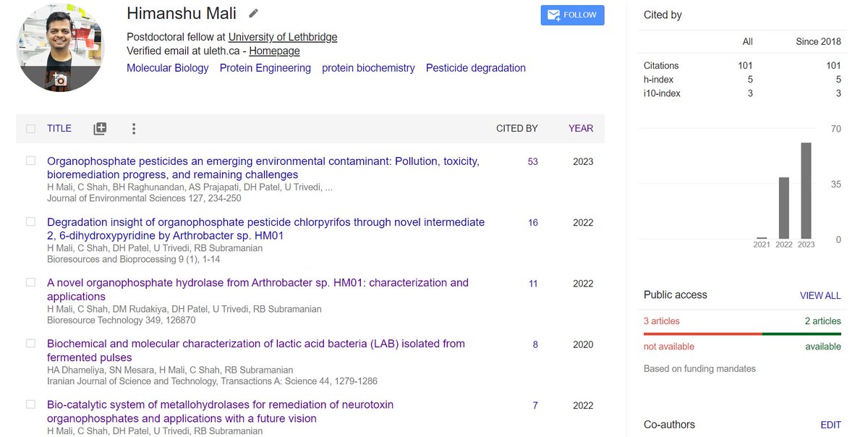Sort articles by TITLE column header

click(59, 128)
